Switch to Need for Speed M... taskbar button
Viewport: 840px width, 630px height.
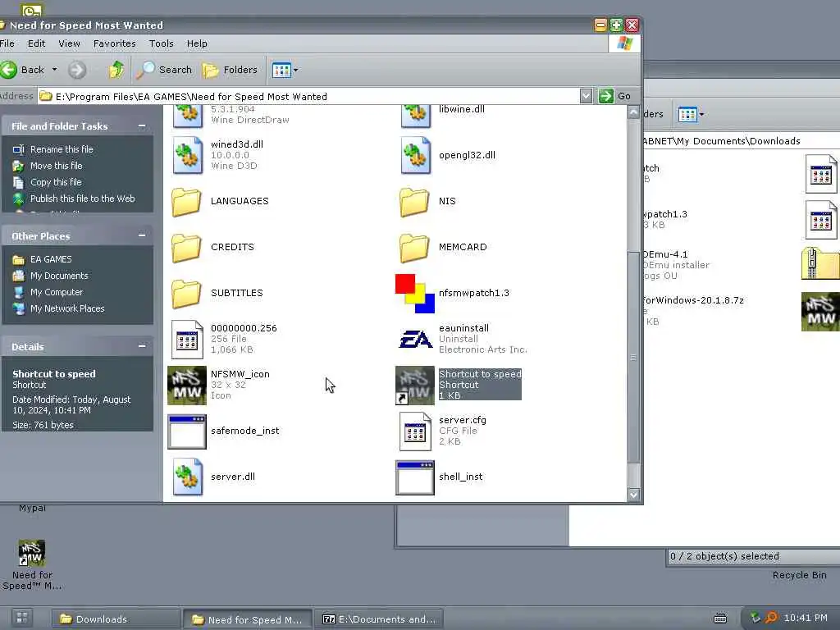[x=247, y=619]
